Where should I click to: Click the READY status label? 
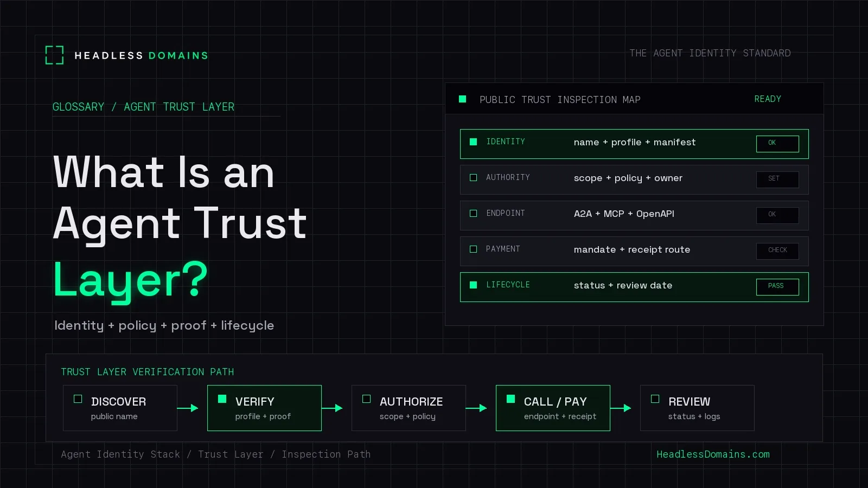pos(768,99)
